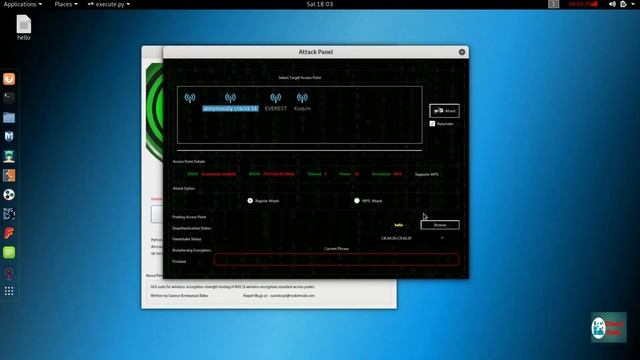This screenshot has height=360, width=640.
Task: Open the dark red dock icon above app grid
Action: (9, 273)
